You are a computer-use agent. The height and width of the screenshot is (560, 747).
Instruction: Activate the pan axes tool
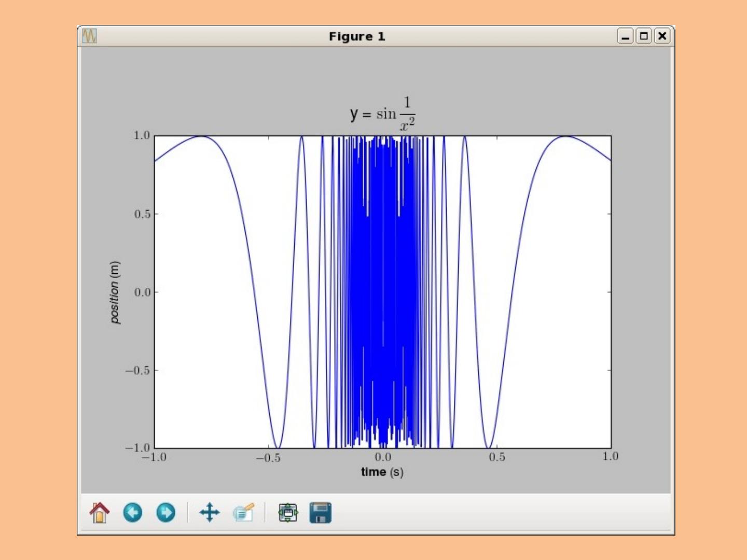click(x=210, y=513)
